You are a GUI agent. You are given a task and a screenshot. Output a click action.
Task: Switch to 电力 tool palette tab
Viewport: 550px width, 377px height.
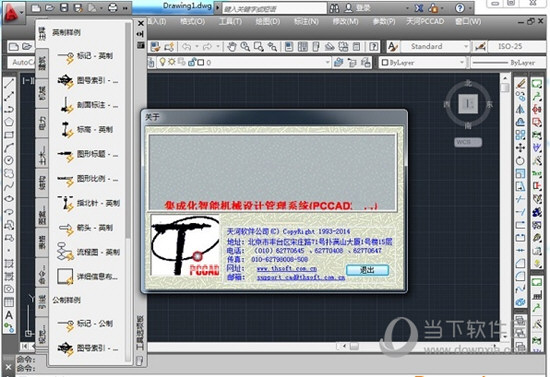tap(42, 124)
